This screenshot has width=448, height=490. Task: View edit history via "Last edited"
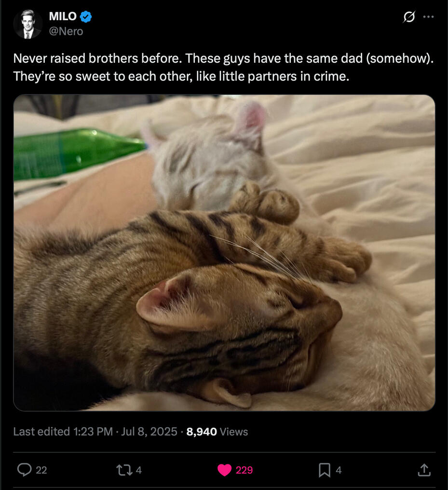(41, 432)
